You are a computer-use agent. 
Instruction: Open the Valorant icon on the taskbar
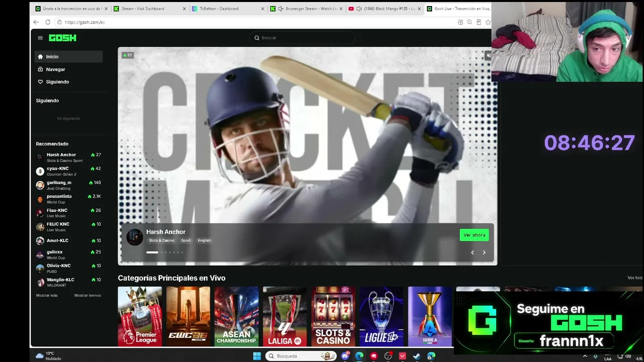pyautogui.click(x=403, y=356)
